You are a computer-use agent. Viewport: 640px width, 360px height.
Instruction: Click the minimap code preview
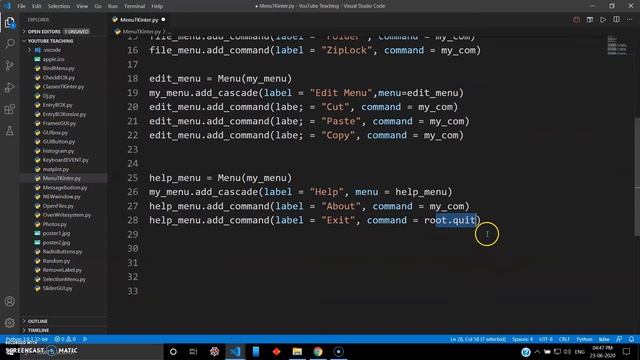tap(617, 45)
